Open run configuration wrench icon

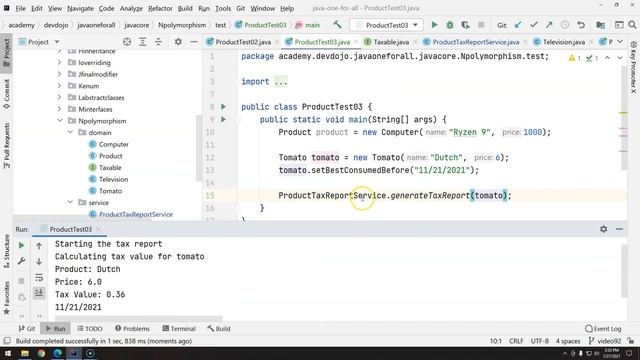pos(22,261)
